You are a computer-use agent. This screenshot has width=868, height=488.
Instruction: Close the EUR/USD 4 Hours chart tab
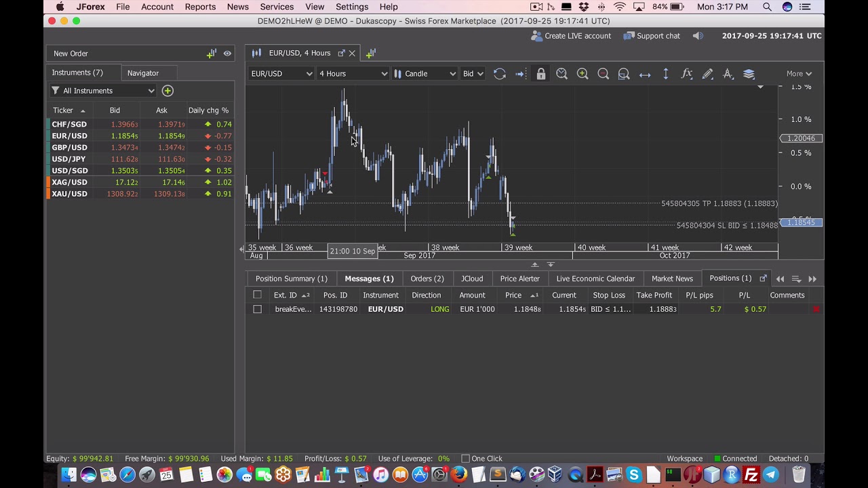(x=352, y=53)
